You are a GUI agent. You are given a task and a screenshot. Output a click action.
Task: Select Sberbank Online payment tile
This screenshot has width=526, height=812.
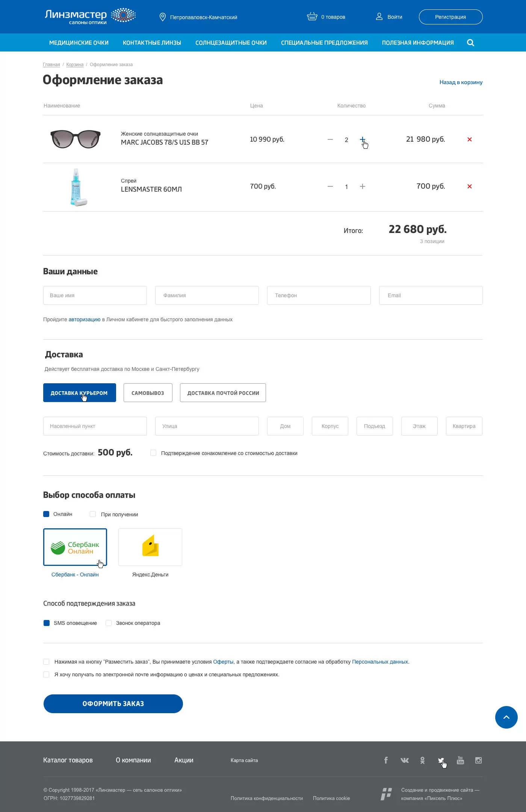pyautogui.click(x=75, y=547)
